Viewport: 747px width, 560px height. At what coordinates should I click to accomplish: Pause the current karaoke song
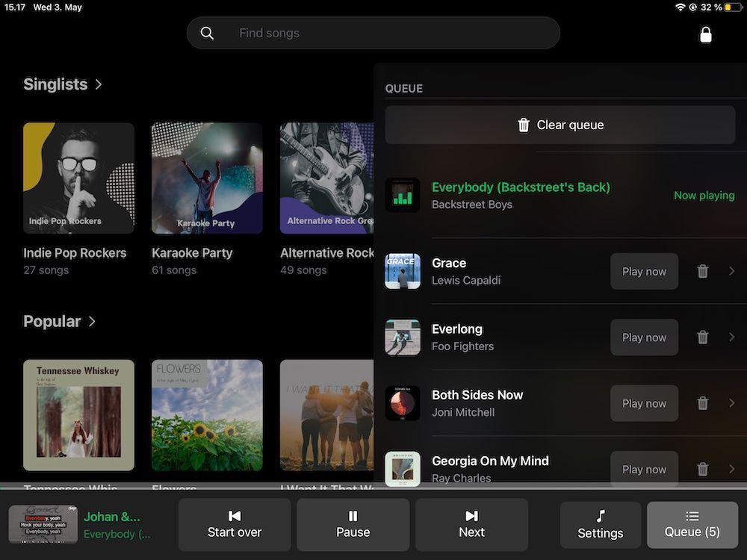353,525
